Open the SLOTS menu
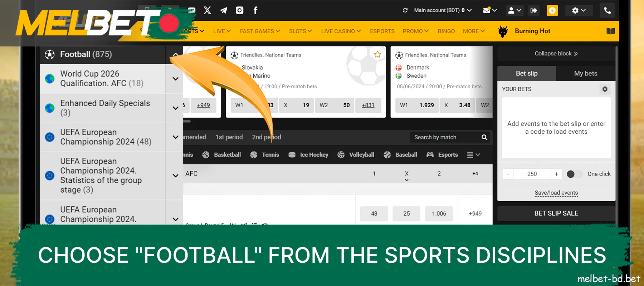644x286 pixels. pos(301,31)
